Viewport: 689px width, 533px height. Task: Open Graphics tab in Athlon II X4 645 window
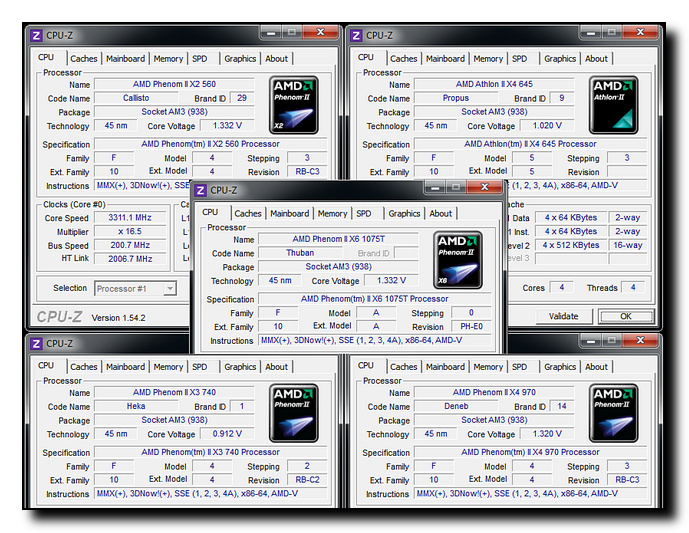point(560,58)
